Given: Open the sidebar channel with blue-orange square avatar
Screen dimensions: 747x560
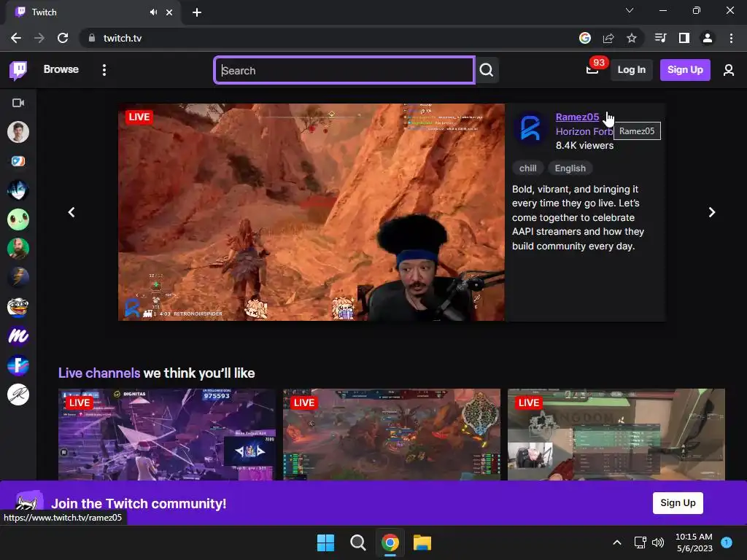Looking at the screenshot, I should (18, 161).
